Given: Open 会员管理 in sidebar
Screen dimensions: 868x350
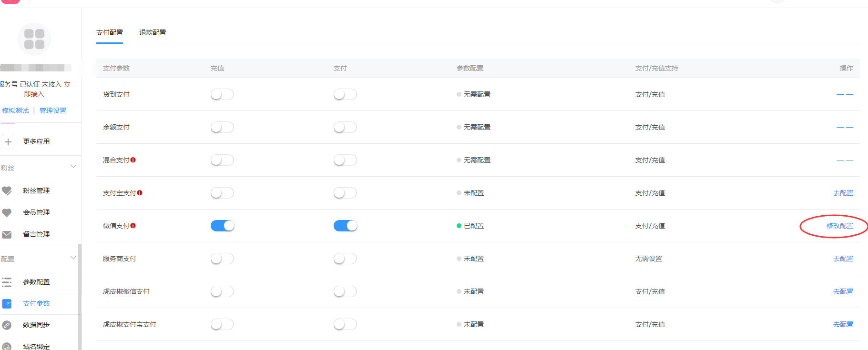Looking at the screenshot, I should click(x=36, y=212).
